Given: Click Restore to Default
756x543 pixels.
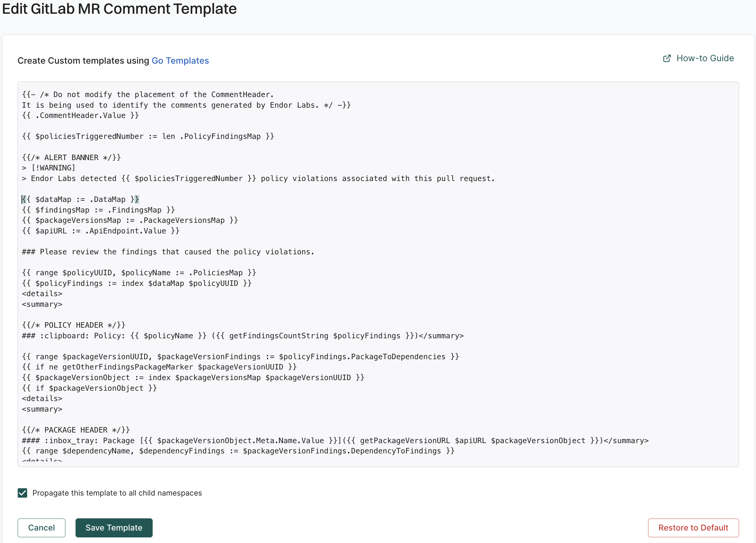Looking at the screenshot, I should [x=693, y=528].
